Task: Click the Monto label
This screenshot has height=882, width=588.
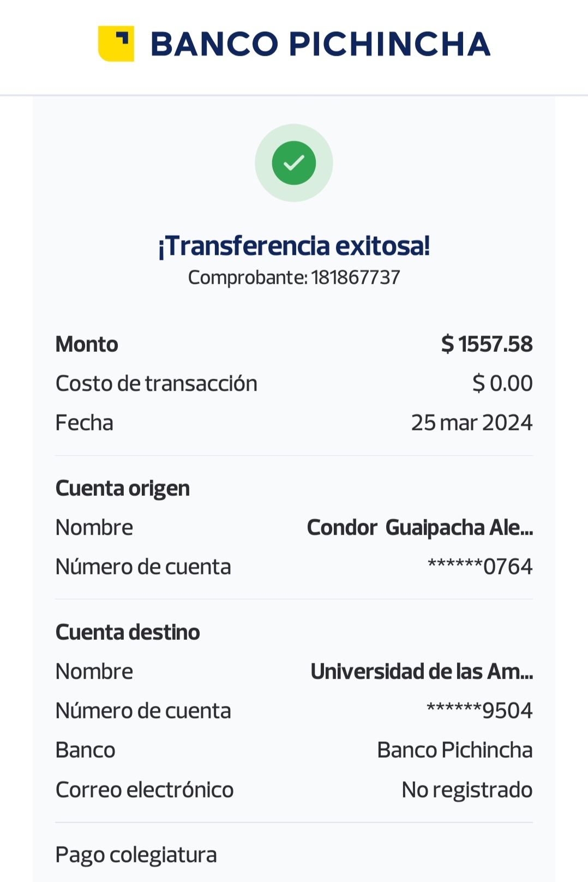Action: (87, 344)
